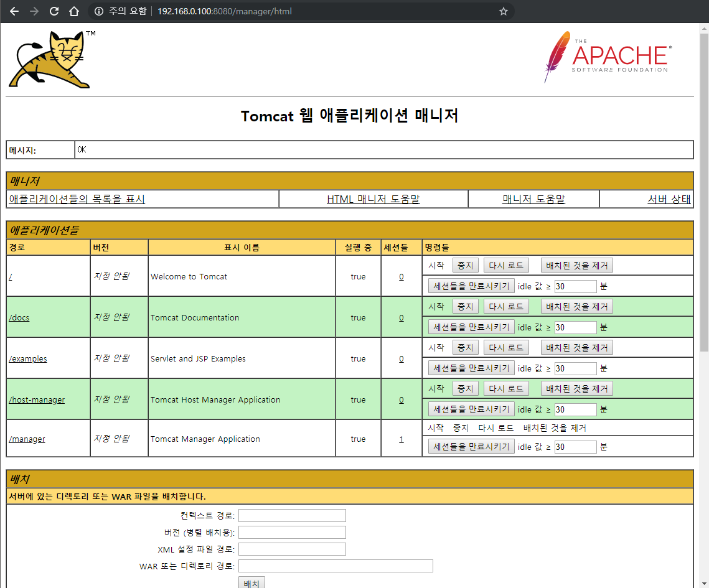Click scrollbar up arrow
This screenshot has height=588, width=709.
coord(704,28)
